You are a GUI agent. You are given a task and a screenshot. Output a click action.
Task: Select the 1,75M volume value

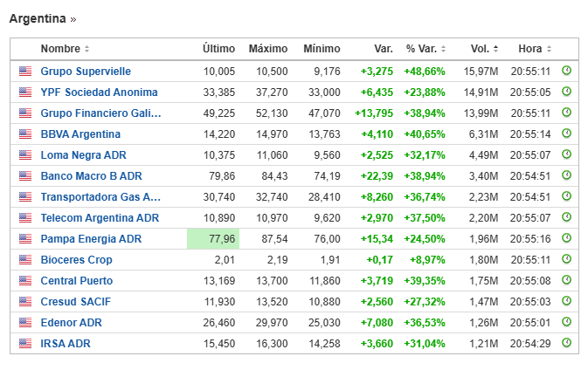tap(484, 281)
